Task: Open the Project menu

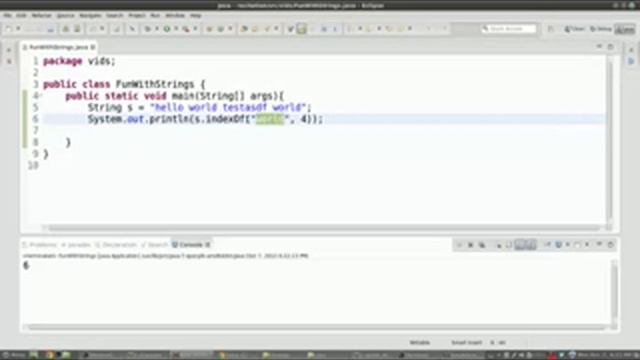Action: point(137,16)
